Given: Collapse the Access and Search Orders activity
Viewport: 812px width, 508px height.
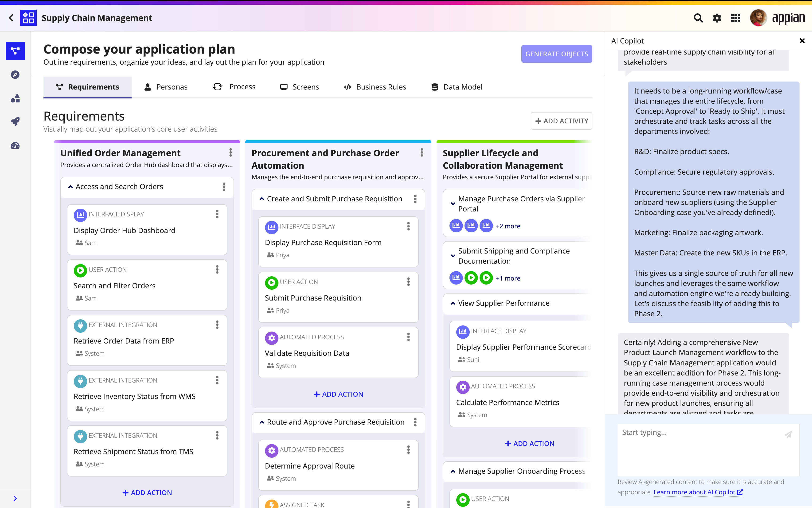Looking at the screenshot, I should (70, 187).
